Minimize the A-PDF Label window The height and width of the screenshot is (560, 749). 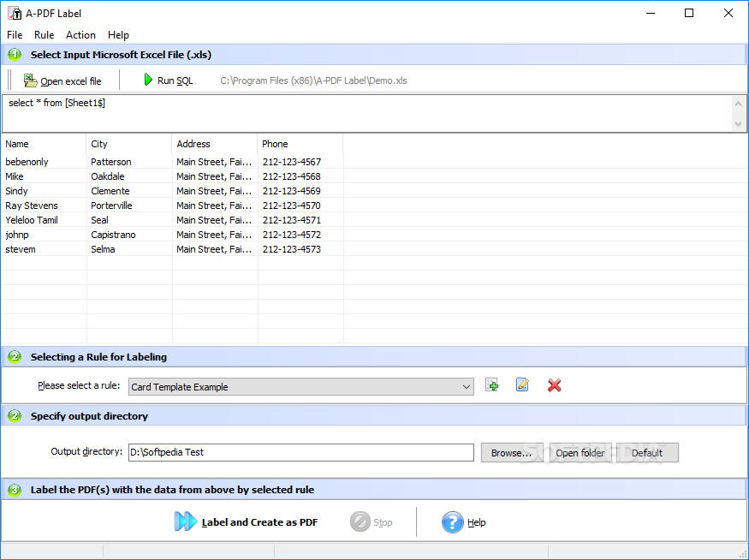pyautogui.click(x=650, y=13)
